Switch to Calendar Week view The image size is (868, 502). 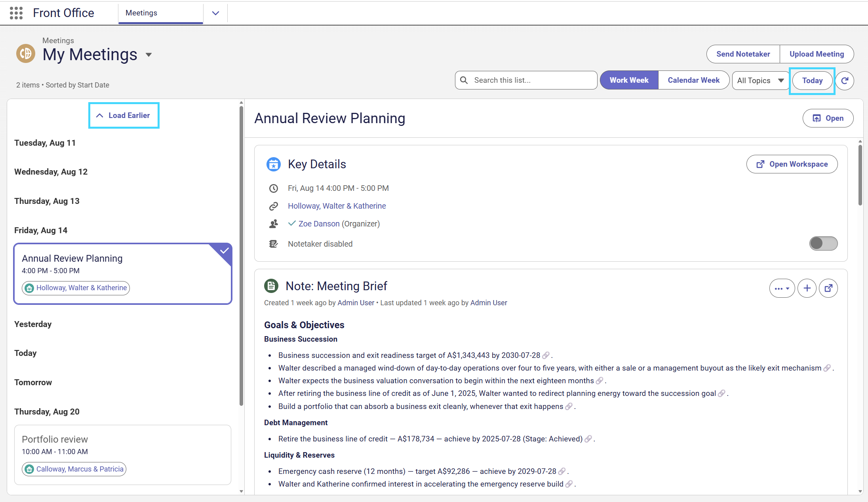(693, 80)
